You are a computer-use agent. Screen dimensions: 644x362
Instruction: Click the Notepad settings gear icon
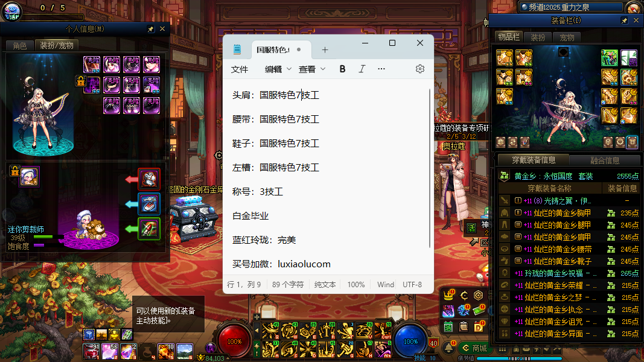pos(420,69)
